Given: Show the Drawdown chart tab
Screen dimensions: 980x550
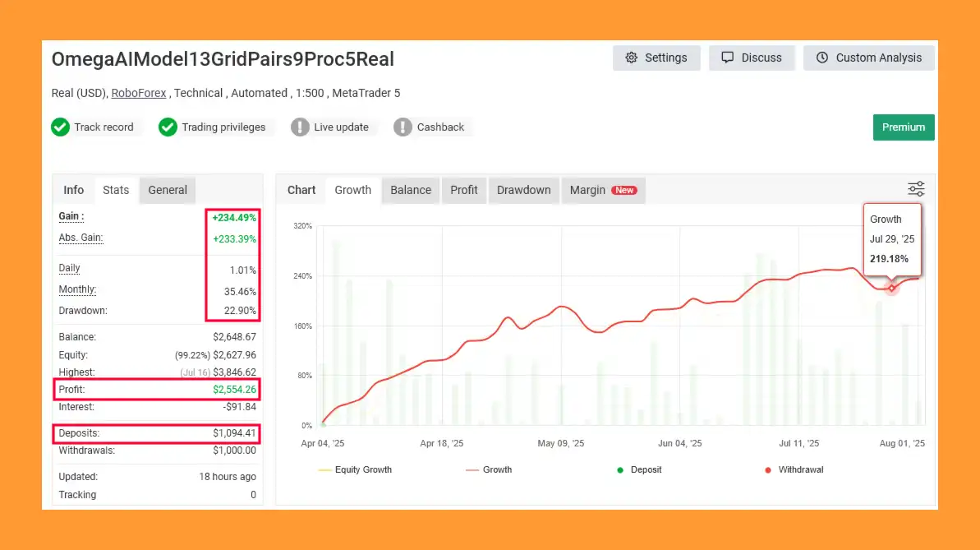Looking at the screenshot, I should 523,190.
